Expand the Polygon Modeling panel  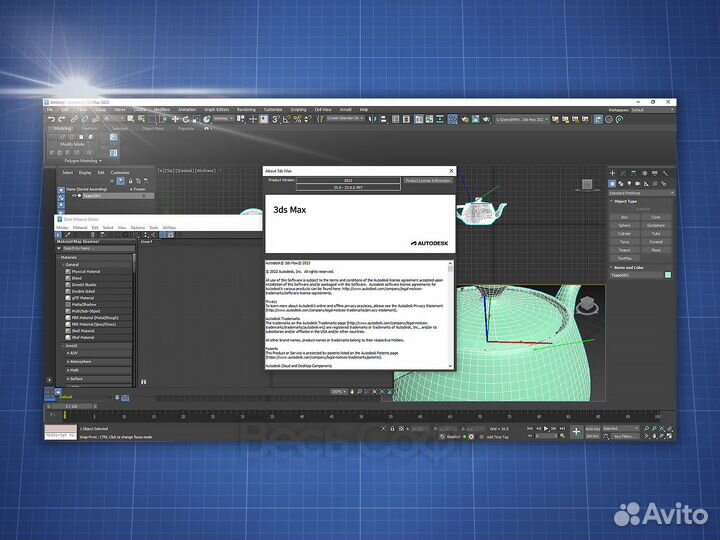(x=83, y=161)
